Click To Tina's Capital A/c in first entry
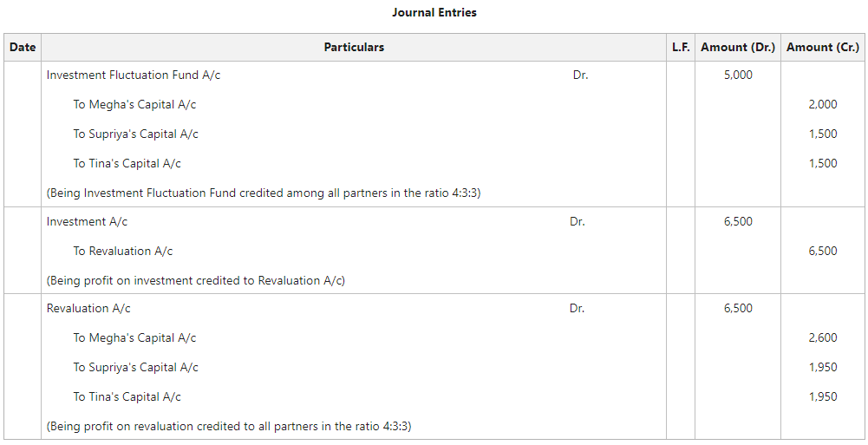The width and height of the screenshot is (868, 445). 127,164
